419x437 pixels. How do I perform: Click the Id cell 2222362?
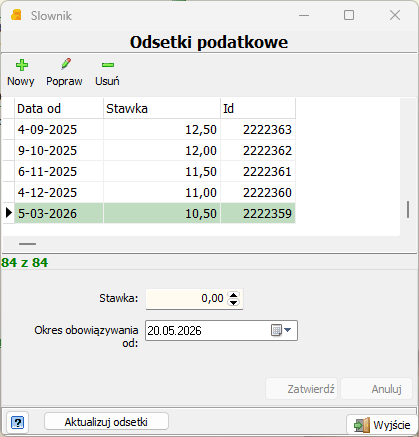(258, 151)
